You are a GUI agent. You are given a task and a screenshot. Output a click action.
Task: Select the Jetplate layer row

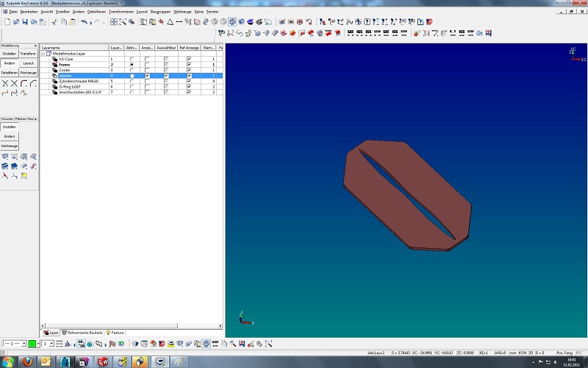click(132, 76)
